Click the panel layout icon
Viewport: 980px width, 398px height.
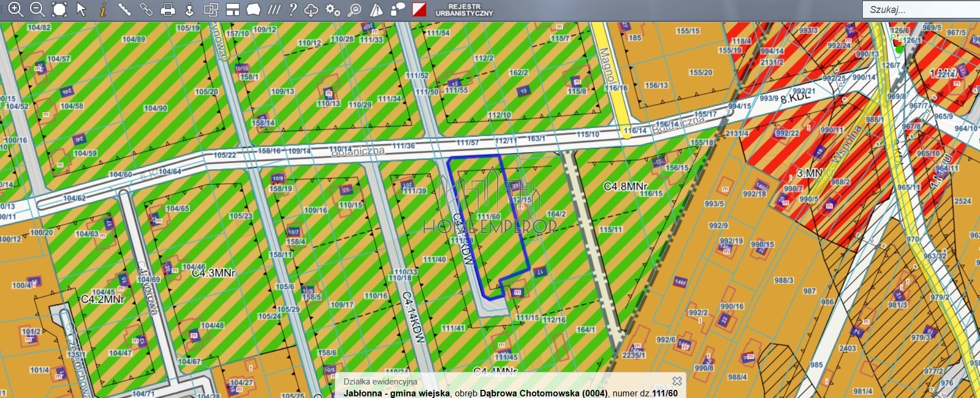(x=233, y=9)
